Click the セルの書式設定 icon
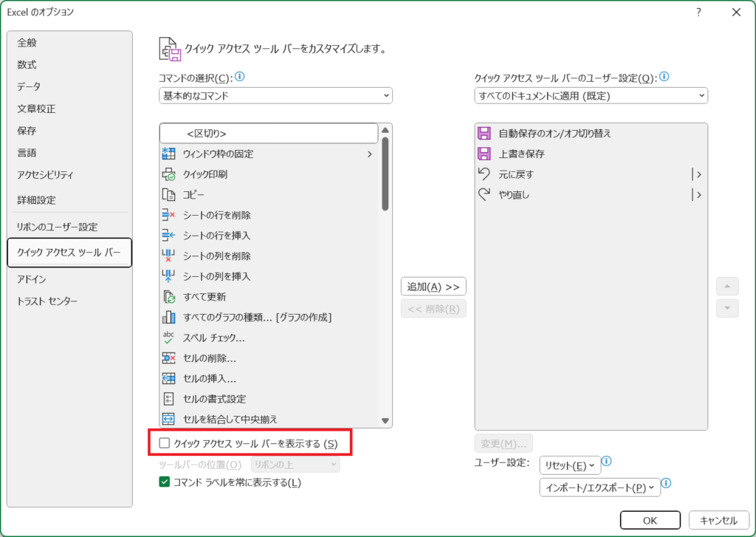This screenshot has height=537, width=756. (168, 399)
